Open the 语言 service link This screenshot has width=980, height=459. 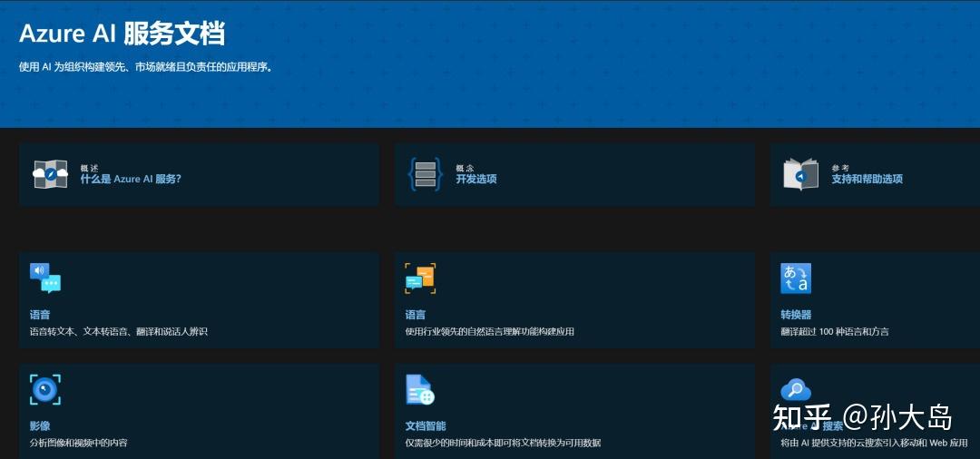[x=415, y=315]
